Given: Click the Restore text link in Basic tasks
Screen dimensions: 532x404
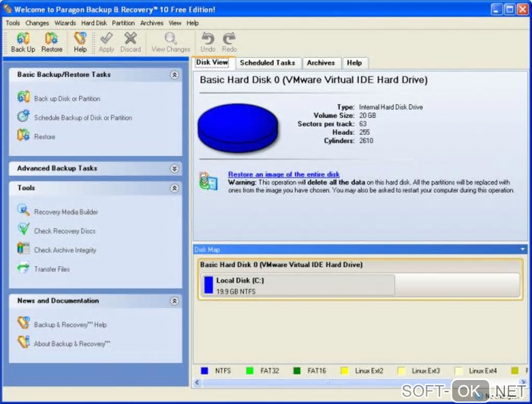Looking at the screenshot, I should point(44,137).
